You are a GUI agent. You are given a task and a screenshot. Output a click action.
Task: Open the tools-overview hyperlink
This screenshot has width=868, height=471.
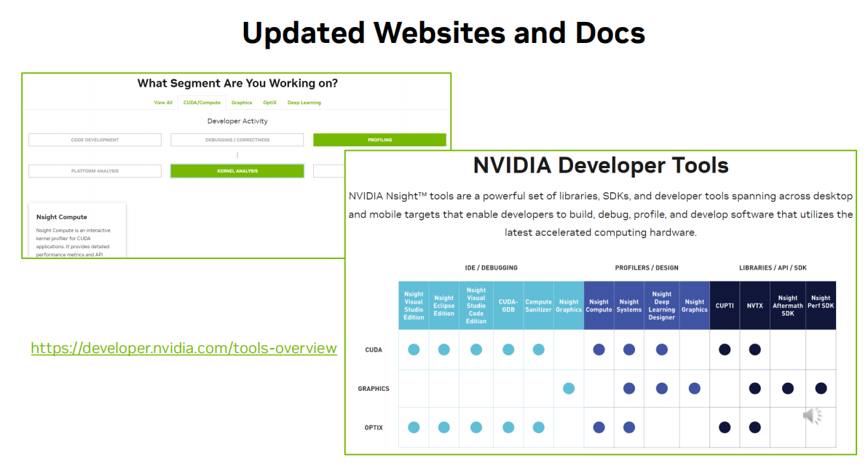point(184,349)
